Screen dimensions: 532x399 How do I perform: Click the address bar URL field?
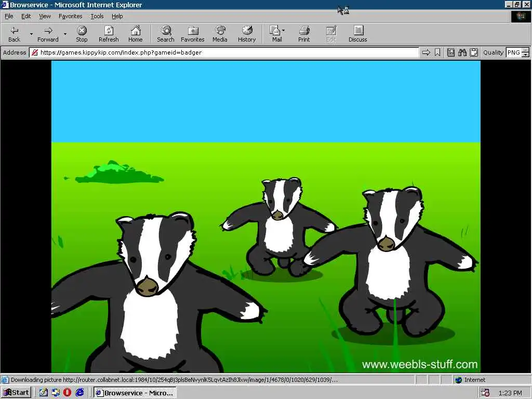pyautogui.click(x=224, y=52)
